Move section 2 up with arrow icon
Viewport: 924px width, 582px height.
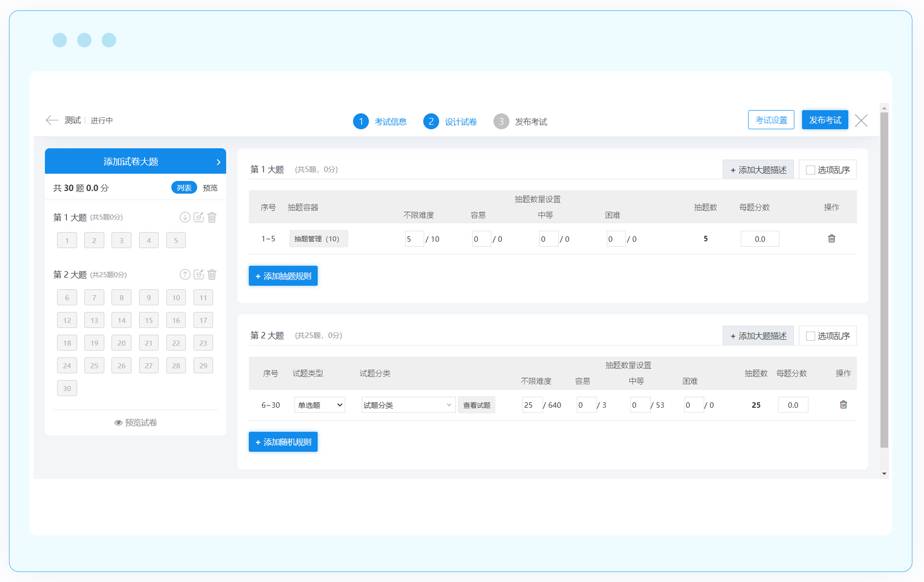pos(185,274)
